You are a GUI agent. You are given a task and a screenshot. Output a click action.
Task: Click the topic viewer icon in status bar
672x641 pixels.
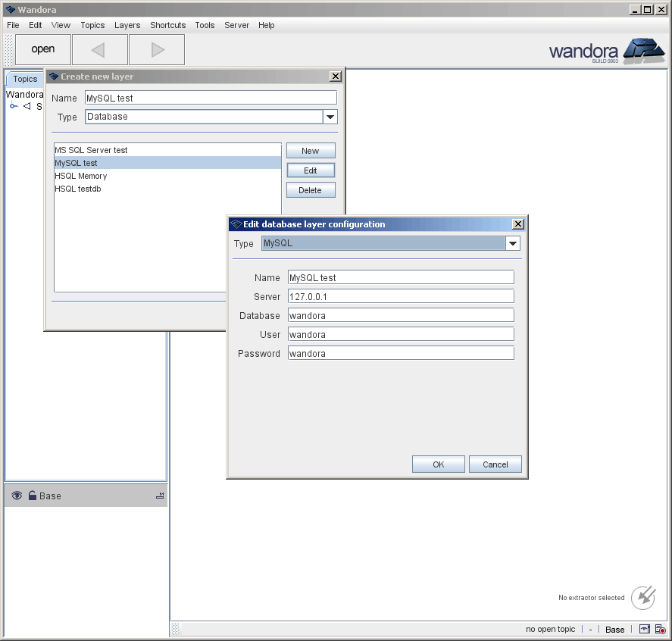(644, 629)
